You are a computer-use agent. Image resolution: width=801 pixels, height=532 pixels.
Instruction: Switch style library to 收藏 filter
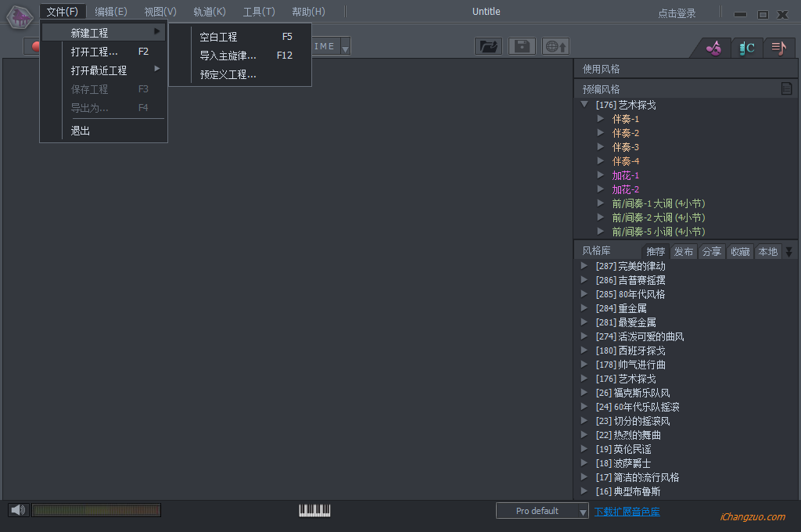740,251
